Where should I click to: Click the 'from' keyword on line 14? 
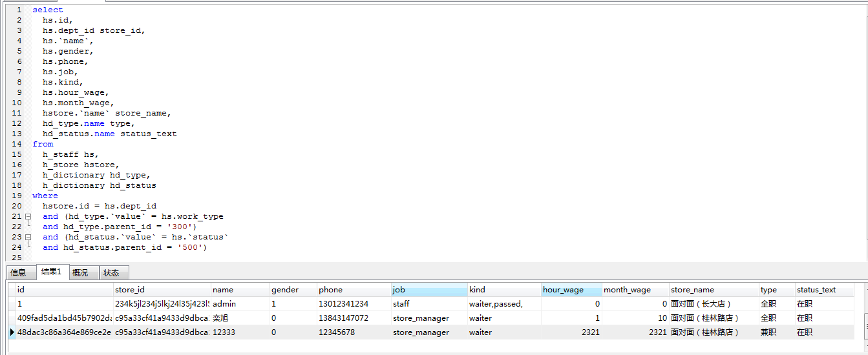[x=43, y=144]
